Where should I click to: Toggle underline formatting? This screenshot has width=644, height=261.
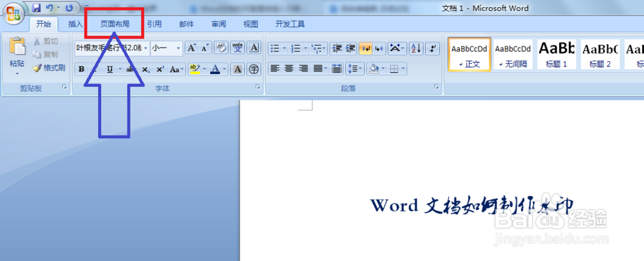pos(109,70)
